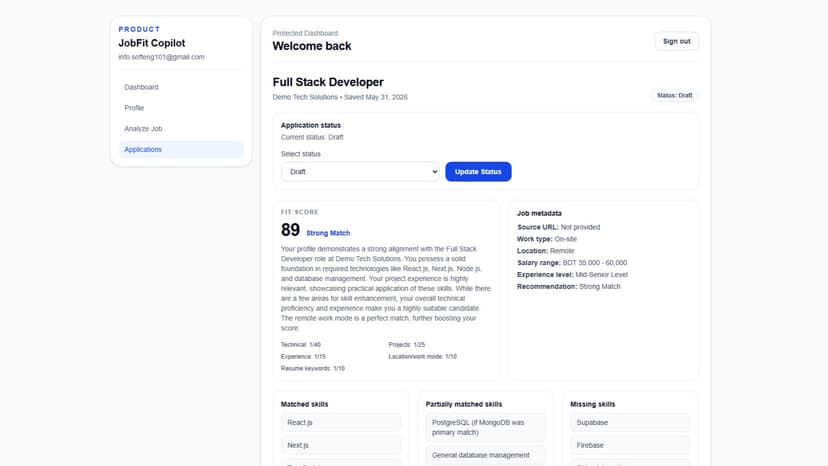Click the Work type: On-site line
Viewport: 828px width, 466px height.
(x=547, y=239)
